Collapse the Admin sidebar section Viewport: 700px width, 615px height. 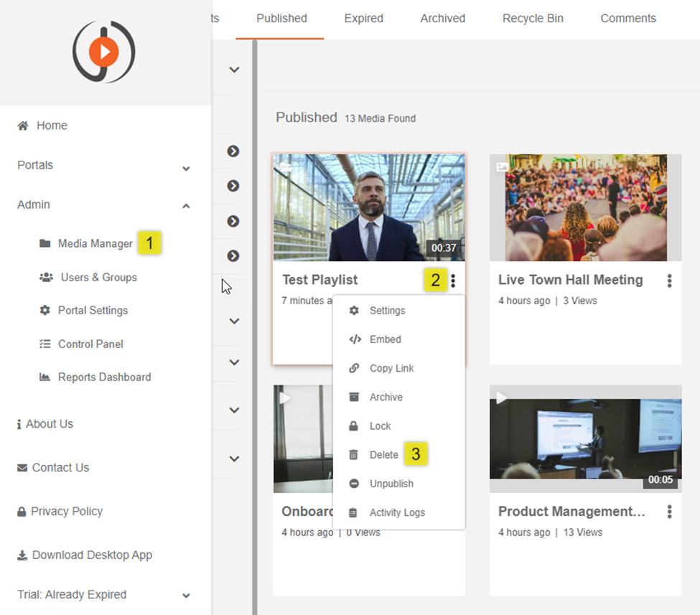(x=186, y=206)
